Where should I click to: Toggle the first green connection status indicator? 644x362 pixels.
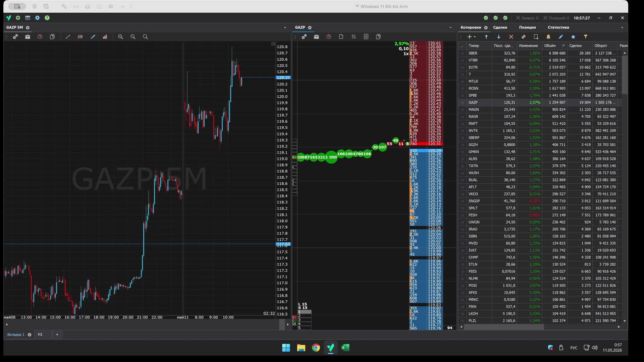click(x=486, y=18)
